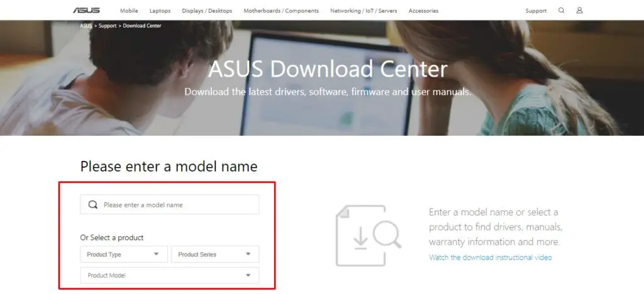Open the search magnifier icon in header
The width and height of the screenshot is (644, 294).
click(x=562, y=10)
